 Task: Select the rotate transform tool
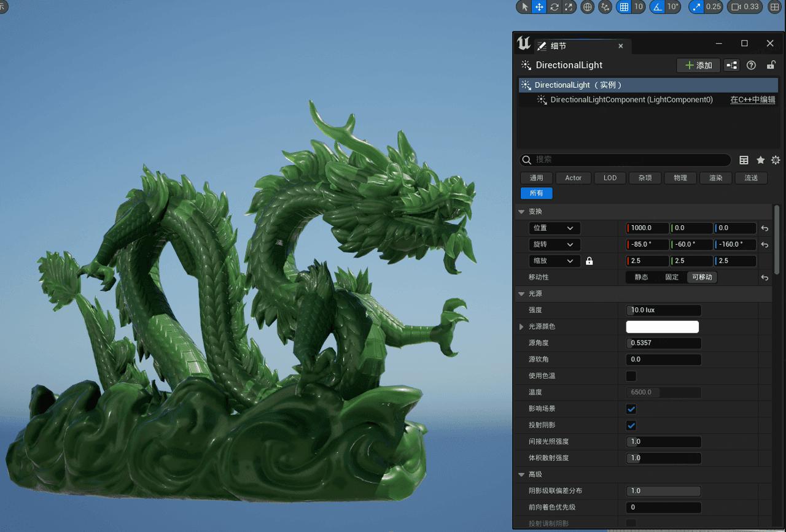pyautogui.click(x=554, y=7)
